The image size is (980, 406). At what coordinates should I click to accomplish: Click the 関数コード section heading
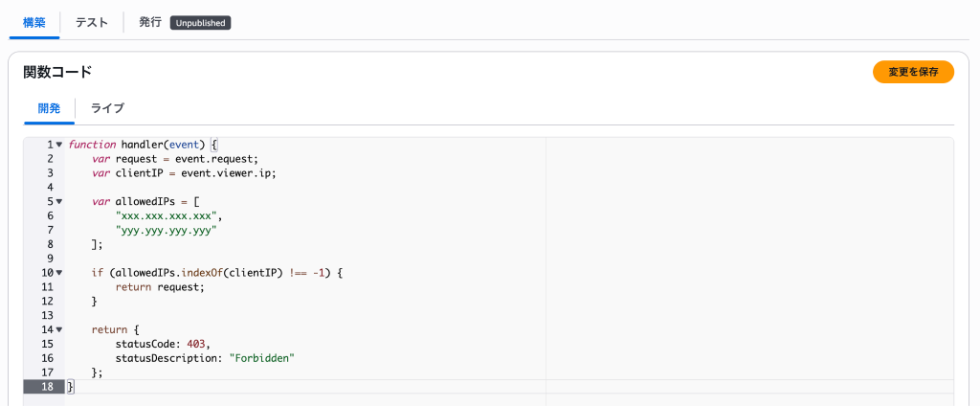click(x=57, y=72)
